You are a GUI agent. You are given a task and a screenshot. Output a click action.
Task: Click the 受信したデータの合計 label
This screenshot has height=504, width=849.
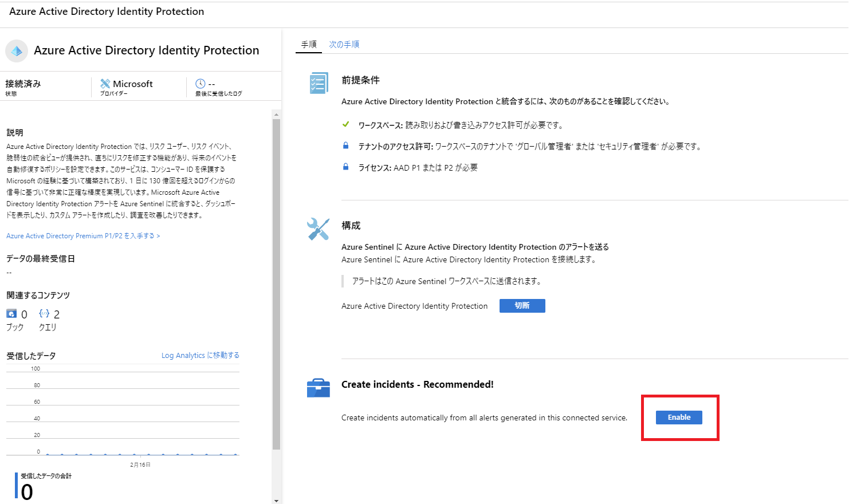click(x=46, y=476)
